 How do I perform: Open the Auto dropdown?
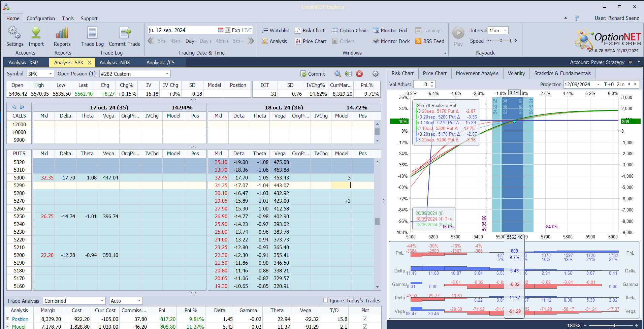pos(139,301)
